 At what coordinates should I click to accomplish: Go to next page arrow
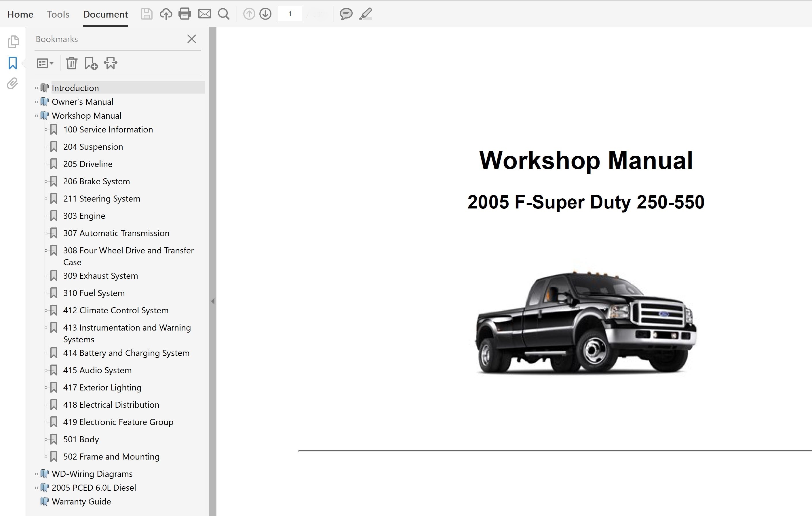tap(265, 14)
